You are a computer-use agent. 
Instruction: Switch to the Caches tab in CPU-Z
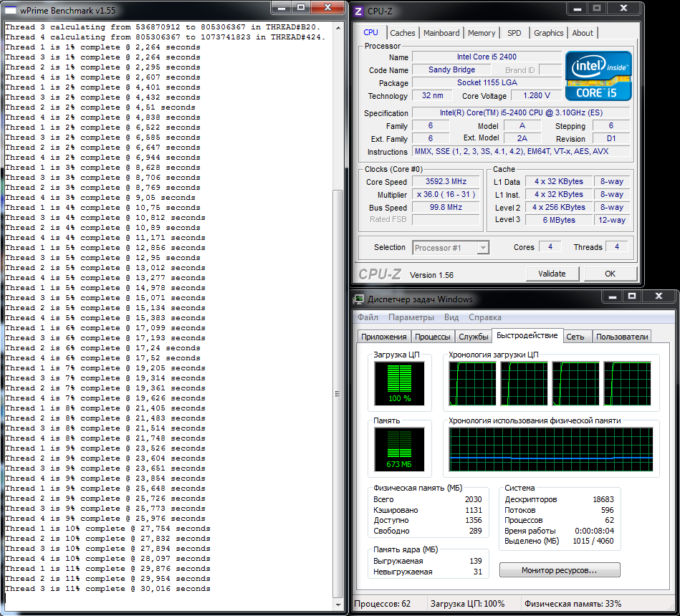[402, 33]
